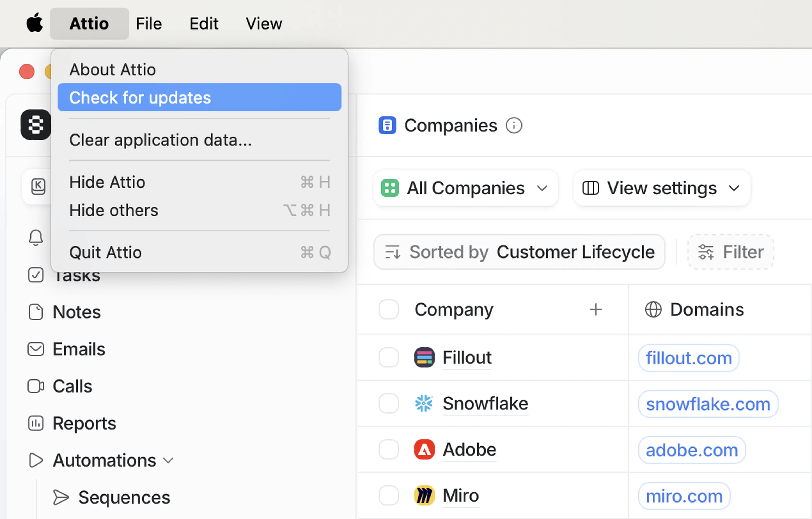Open the All Companies view dropdown
This screenshot has height=519, width=812.
pos(465,188)
